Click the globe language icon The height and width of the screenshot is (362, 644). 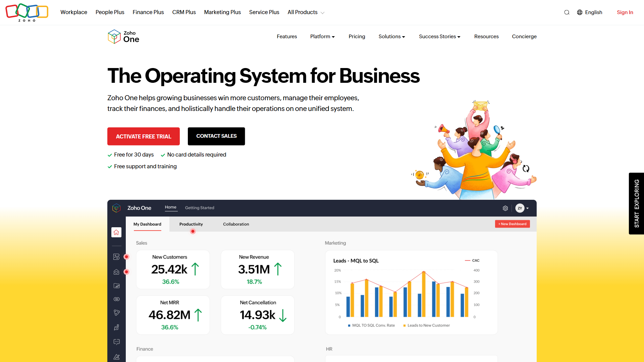pyautogui.click(x=580, y=12)
